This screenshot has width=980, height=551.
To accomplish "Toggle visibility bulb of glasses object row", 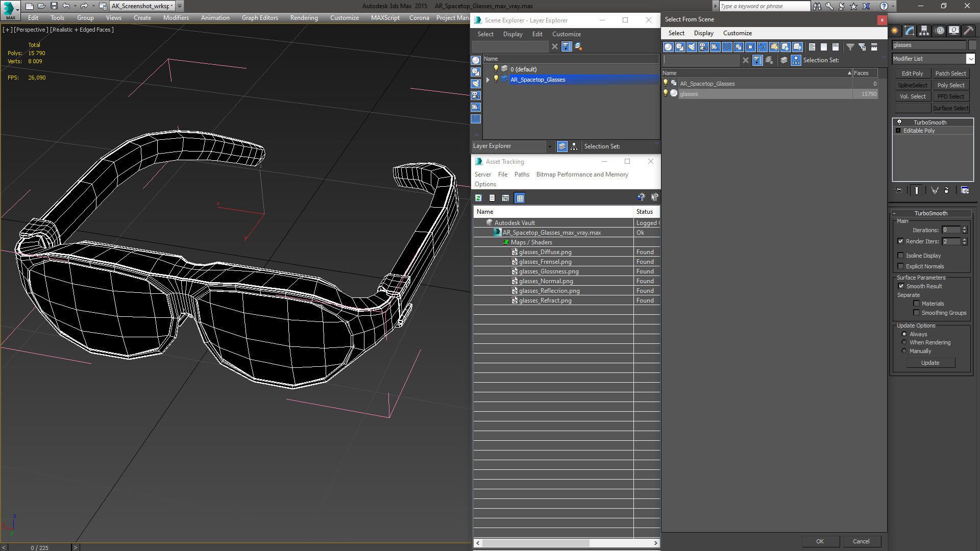I will pos(665,93).
